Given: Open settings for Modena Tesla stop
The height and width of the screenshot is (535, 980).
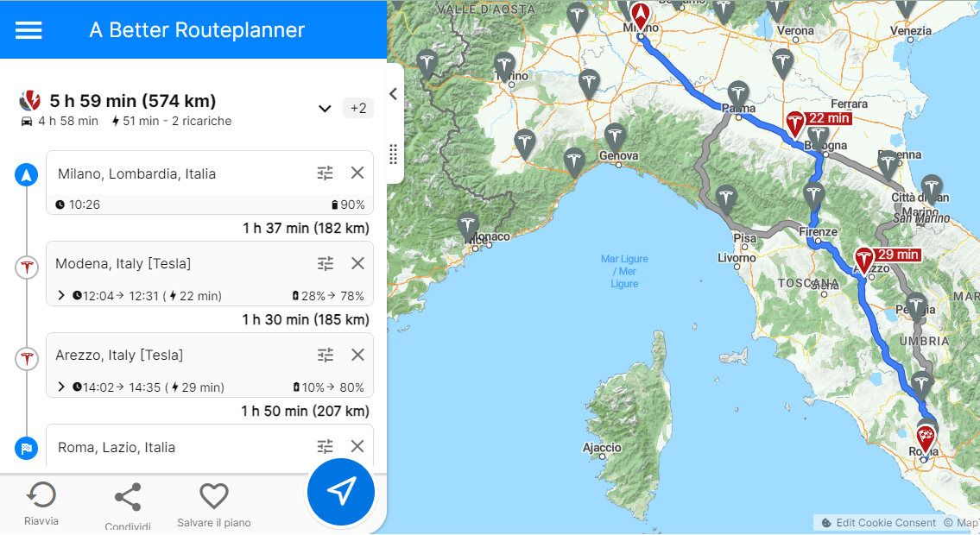Looking at the screenshot, I should coord(325,263).
